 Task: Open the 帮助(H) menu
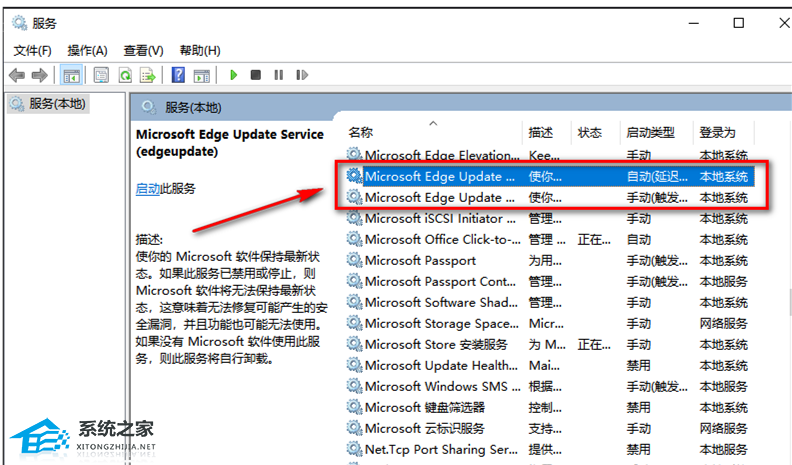pos(200,50)
